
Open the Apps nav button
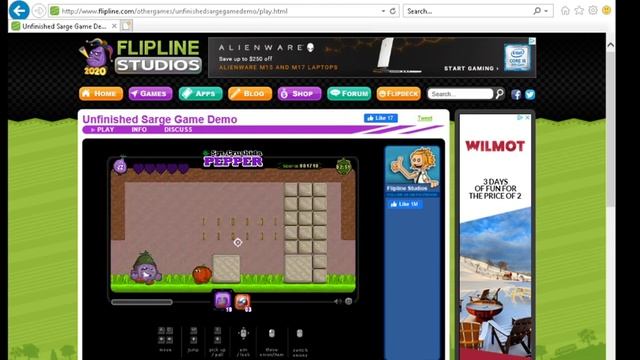200,93
